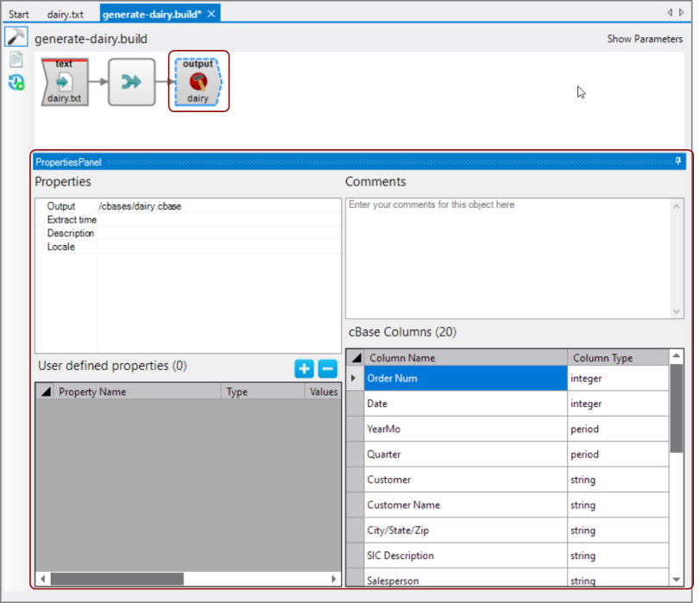
Task: Click the transform arrows node on canvas
Action: pyautogui.click(x=131, y=82)
